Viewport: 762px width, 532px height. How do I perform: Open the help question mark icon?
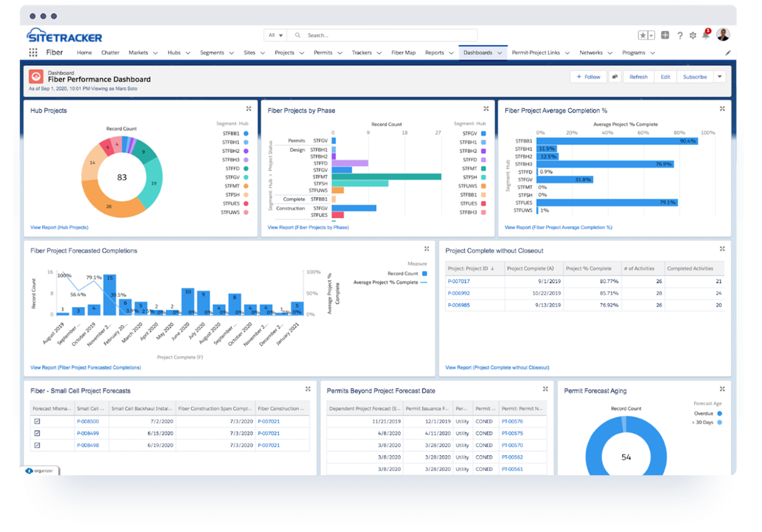tap(680, 35)
